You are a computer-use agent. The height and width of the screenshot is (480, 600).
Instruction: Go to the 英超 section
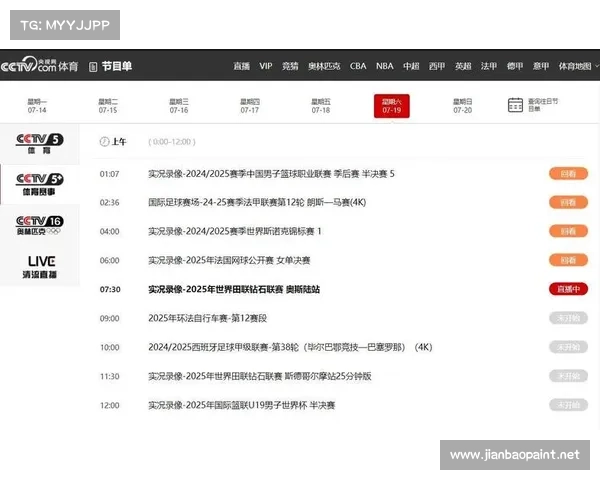(x=463, y=66)
